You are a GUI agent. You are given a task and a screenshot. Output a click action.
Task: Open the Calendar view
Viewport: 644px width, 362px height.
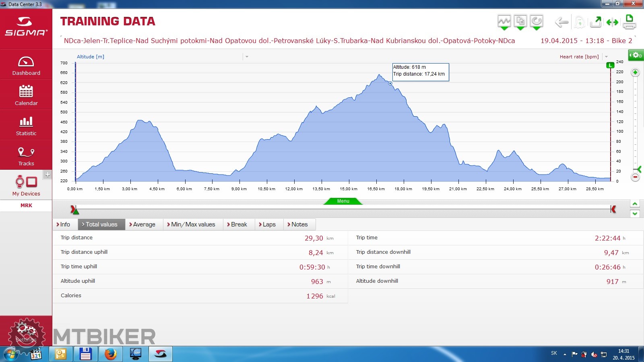tap(26, 95)
